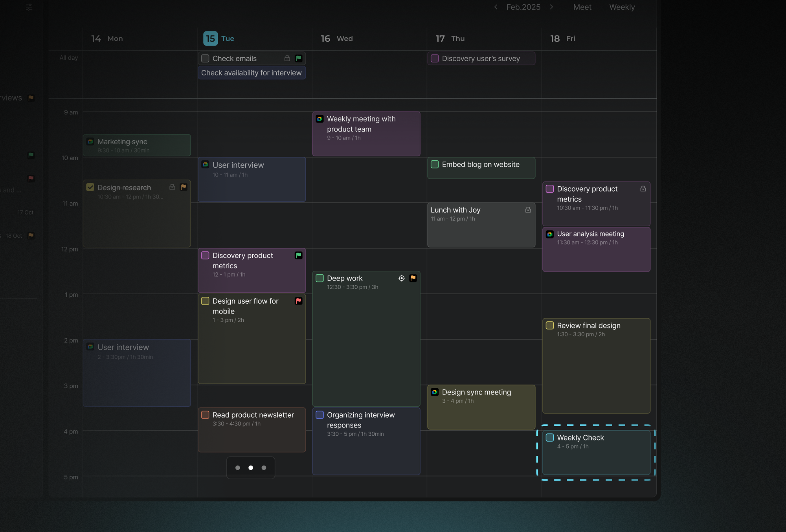This screenshot has width=786, height=532.
Task: Open the Design sync meeting event
Action: 481,407
